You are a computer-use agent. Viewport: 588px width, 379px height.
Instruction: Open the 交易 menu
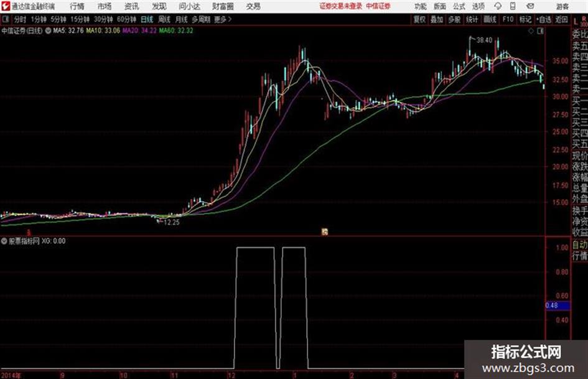click(x=253, y=6)
